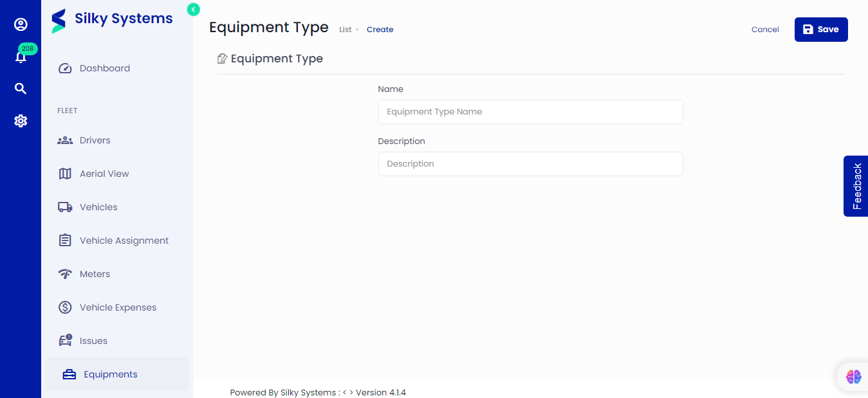The height and width of the screenshot is (398, 868).
Task: Click the Equipment Type Name input field
Action: (530, 111)
